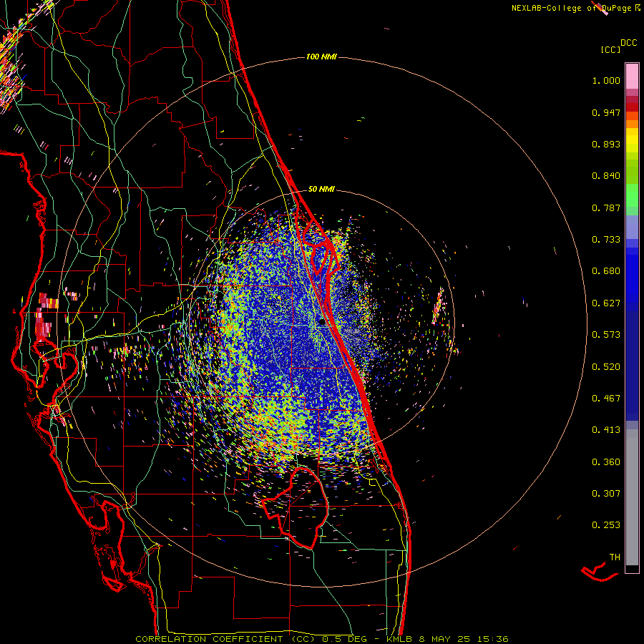Click the 100 NMI range ring label
Image resolution: width=644 pixels, height=644 pixels.
pyautogui.click(x=321, y=57)
